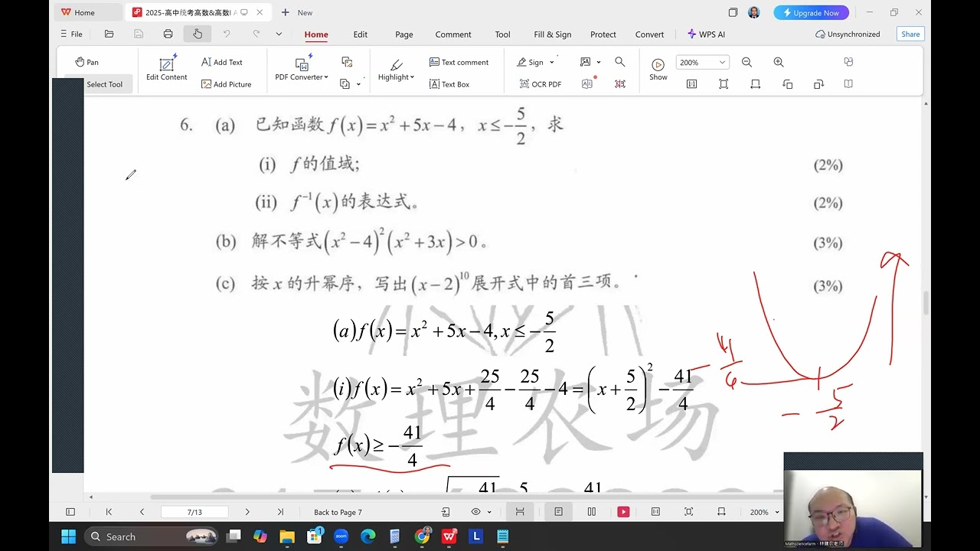Screen dimensions: 980x551
Task: Select the Pan hand tool
Action: [x=87, y=62]
